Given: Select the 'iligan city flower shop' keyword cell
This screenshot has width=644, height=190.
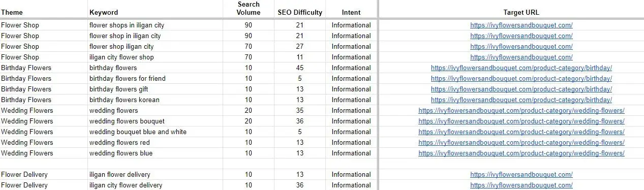Looking at the screenshot, I should coord(155,57).
